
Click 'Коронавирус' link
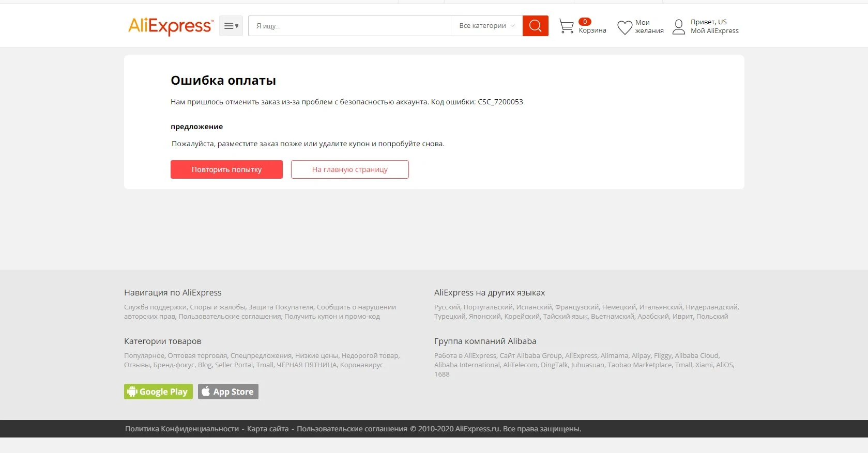click(x=362, y=365)
